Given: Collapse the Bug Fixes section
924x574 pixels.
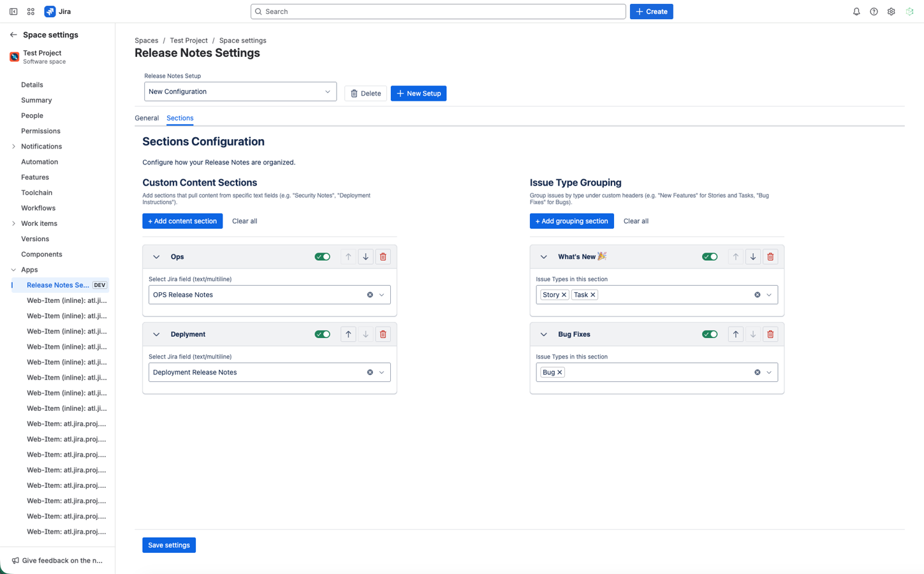Looking at the screenshot, I should point(543,334).
